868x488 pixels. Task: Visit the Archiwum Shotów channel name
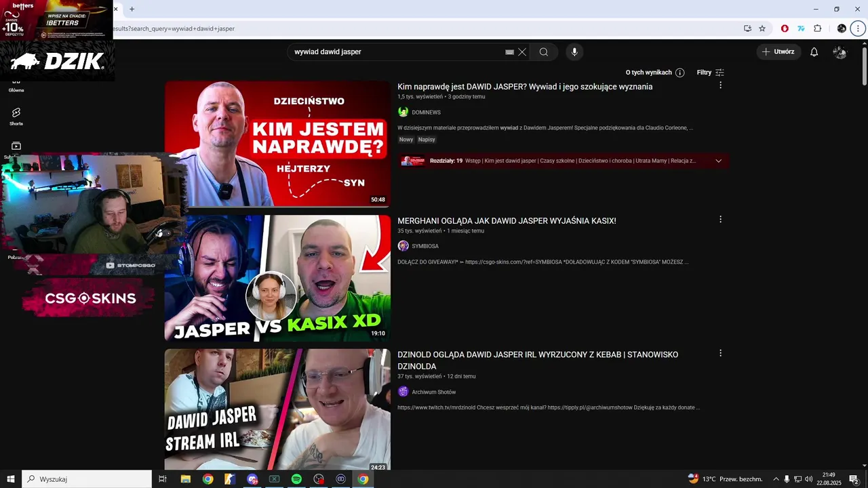(x=434, y=392)
